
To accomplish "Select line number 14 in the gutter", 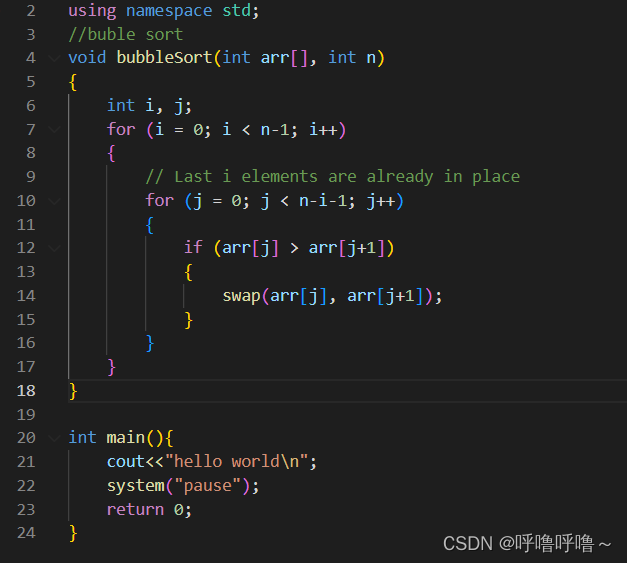I will (26, 296).
